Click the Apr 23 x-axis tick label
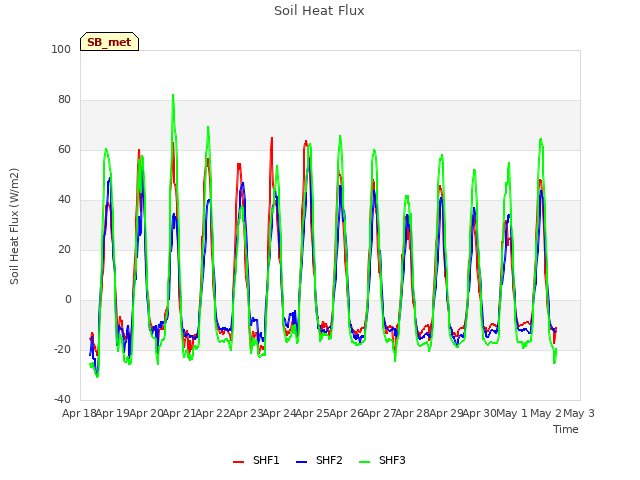Image resolution: width=640 pixels, height=480 pixels. (x=246, y=413)
